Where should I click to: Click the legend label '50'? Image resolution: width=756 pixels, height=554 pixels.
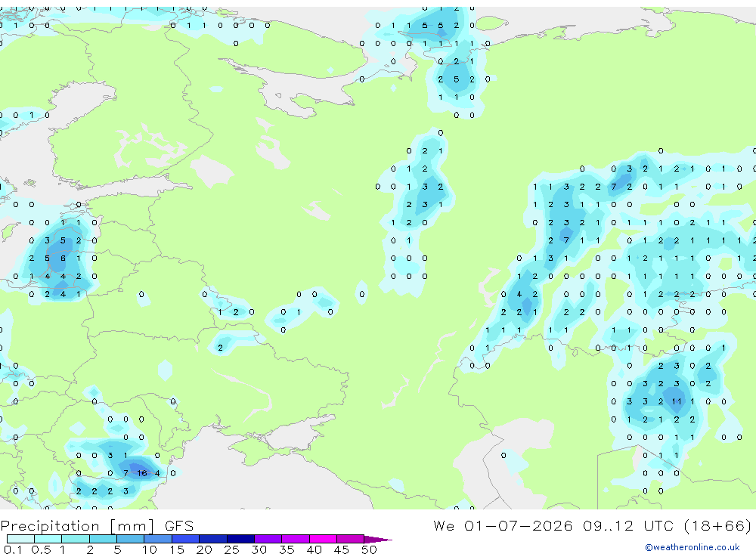(369, 549)
